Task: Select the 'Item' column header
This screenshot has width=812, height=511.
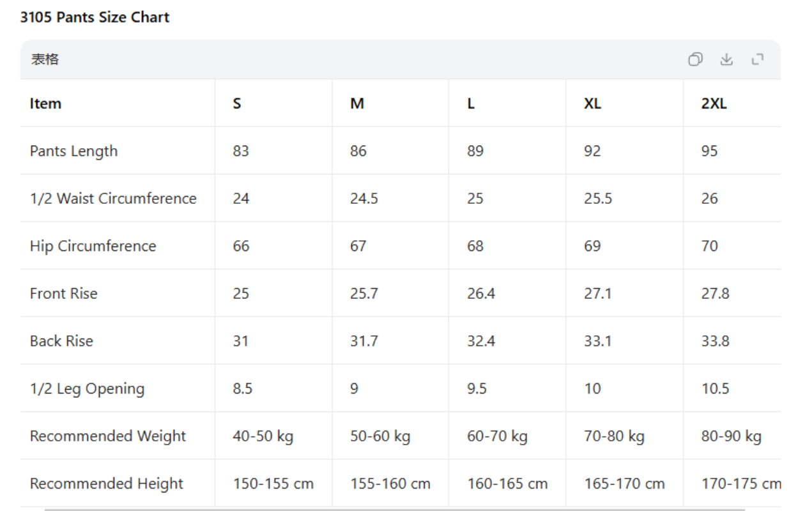Action: tap(45, 103)
